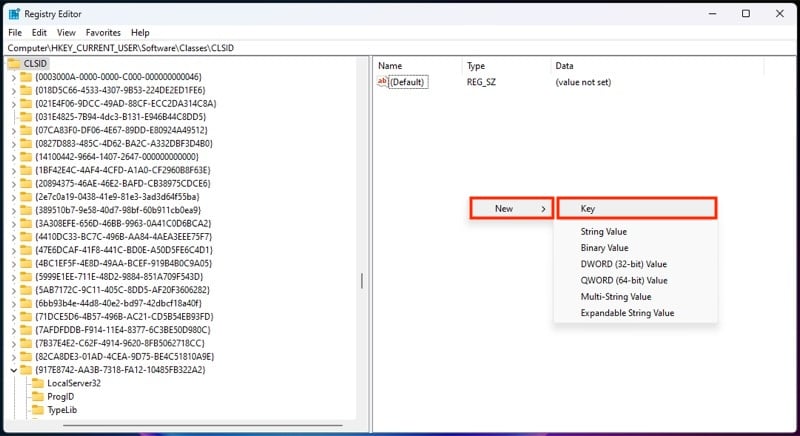Expand the {4410DC33-BC7C-496B-AA84-4AEA3EEE75F7} key arrow
The height and width of the screenshot is (436, 800).
click(x=14, y=237)
